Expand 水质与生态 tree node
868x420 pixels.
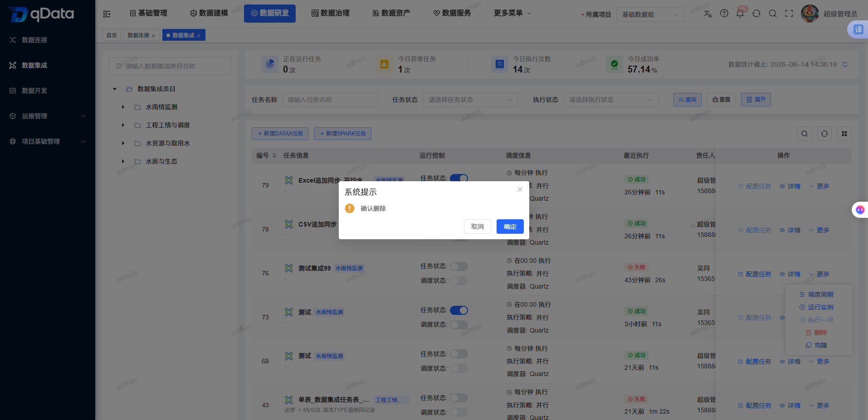(x=123, y=161)
